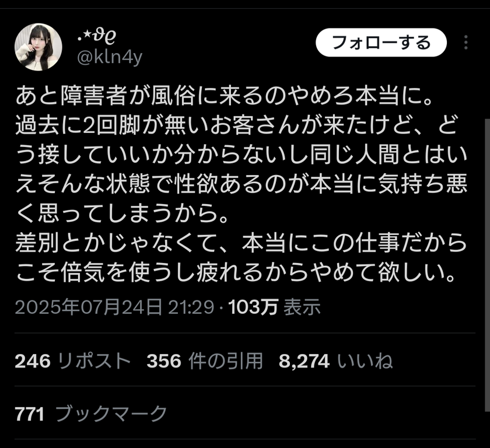This screenshot has height=448, width=490.
Task: View the 246 リポスト repost list
Action: tap(72, 361)
